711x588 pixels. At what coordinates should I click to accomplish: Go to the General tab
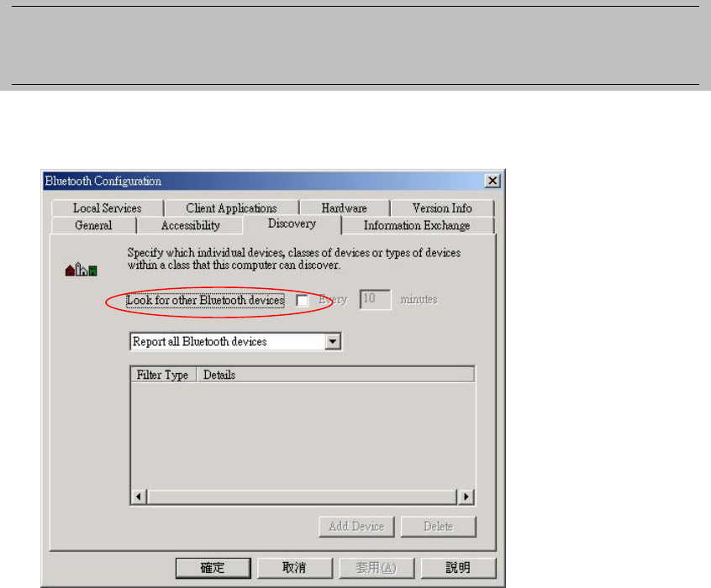[x=93, y=225]
